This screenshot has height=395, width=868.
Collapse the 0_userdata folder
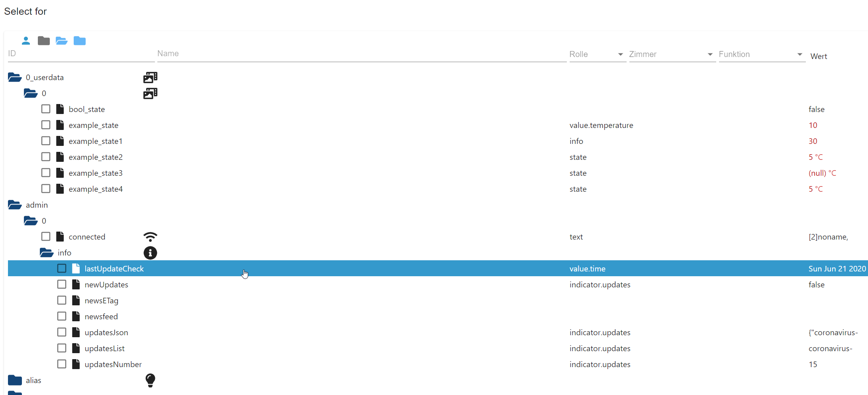15,77
